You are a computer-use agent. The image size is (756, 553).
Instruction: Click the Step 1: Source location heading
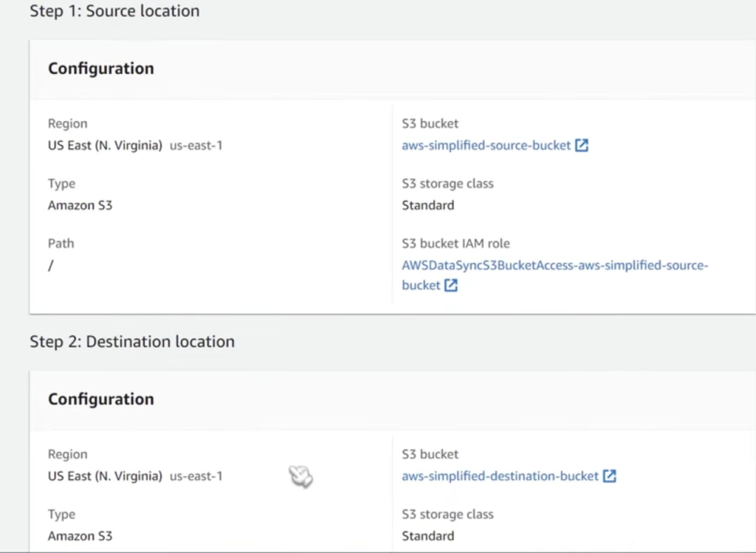[114, 11]
